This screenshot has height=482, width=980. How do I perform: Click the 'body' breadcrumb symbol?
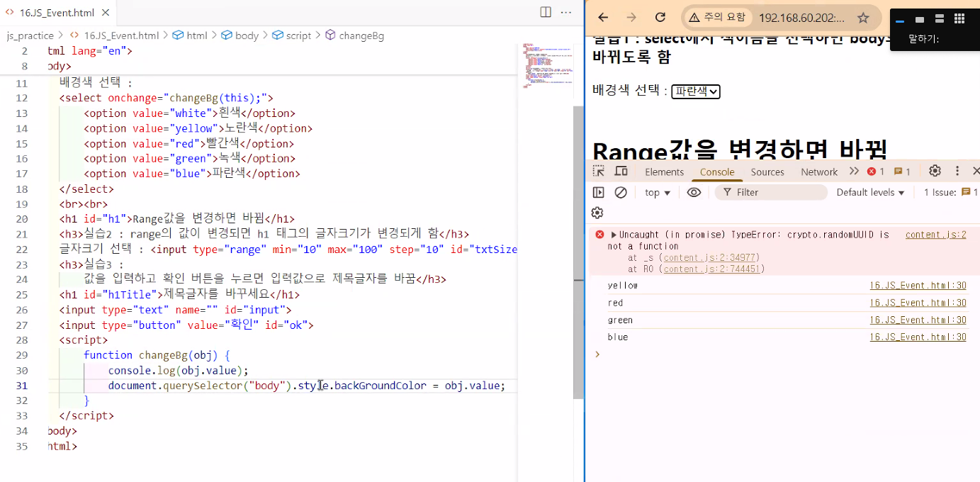[240, 35]
